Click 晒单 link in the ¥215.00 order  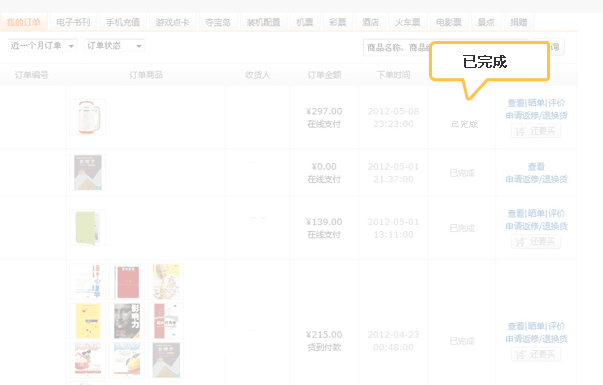click(536, 326)
